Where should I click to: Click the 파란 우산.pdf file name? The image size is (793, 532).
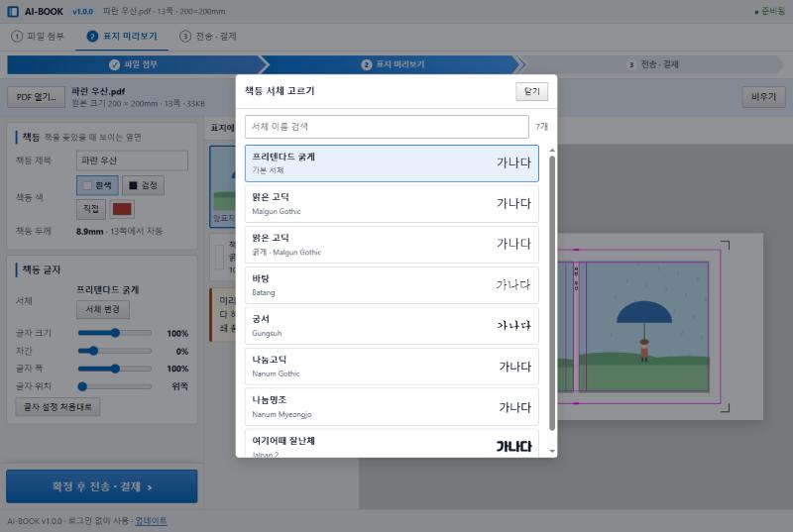[x=98, y=91]
